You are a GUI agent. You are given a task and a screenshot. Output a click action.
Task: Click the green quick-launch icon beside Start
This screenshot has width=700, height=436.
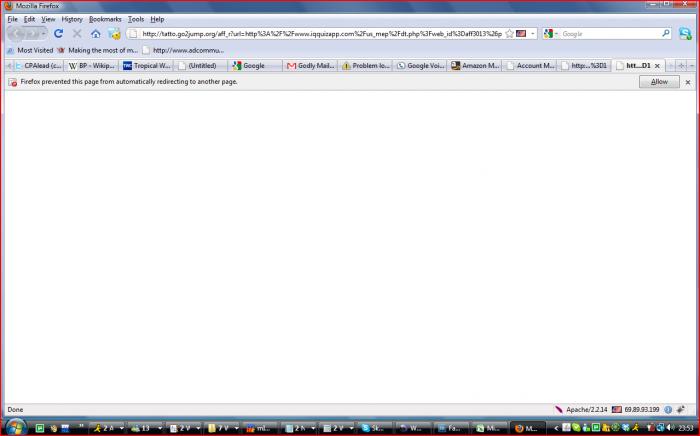point(40,428)
